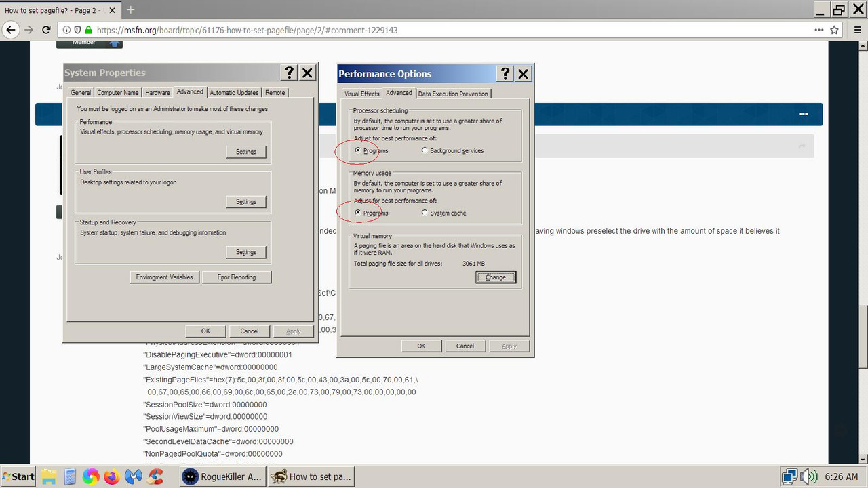This screenshot has width=868, height=488.
Task: Click the volume speaker tray icon
Action: 809,476
